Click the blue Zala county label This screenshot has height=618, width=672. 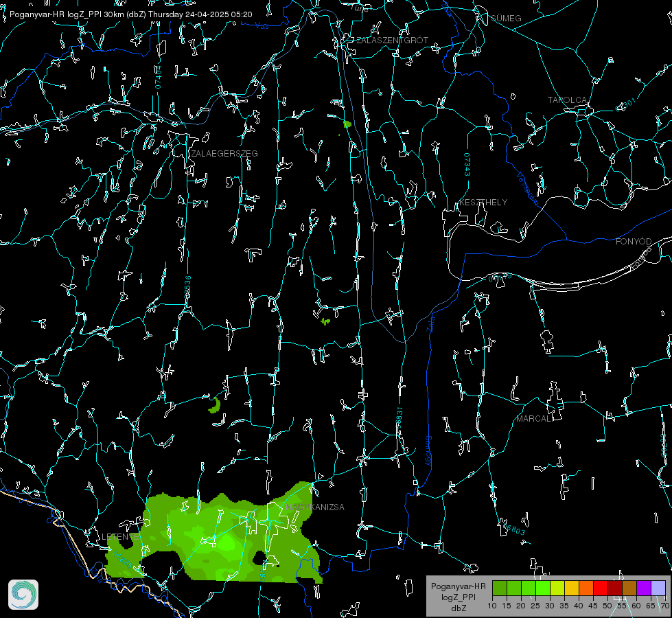(431, 323)
